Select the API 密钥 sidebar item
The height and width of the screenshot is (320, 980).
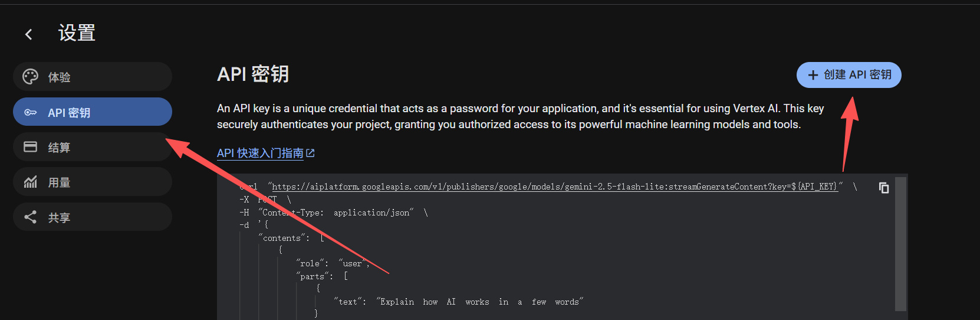coord(93,112)
